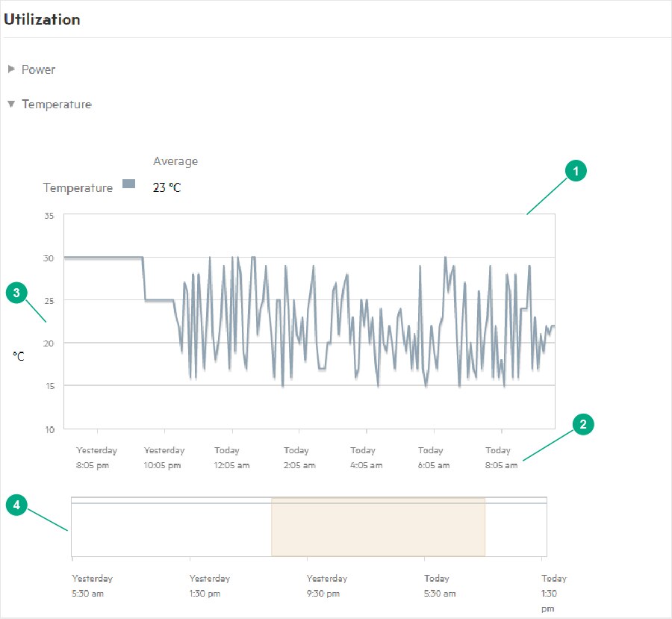Viewport: 672px width, 619px height.
Task: Click the Today 12:05 am axis label
Action: coord(232,458)
